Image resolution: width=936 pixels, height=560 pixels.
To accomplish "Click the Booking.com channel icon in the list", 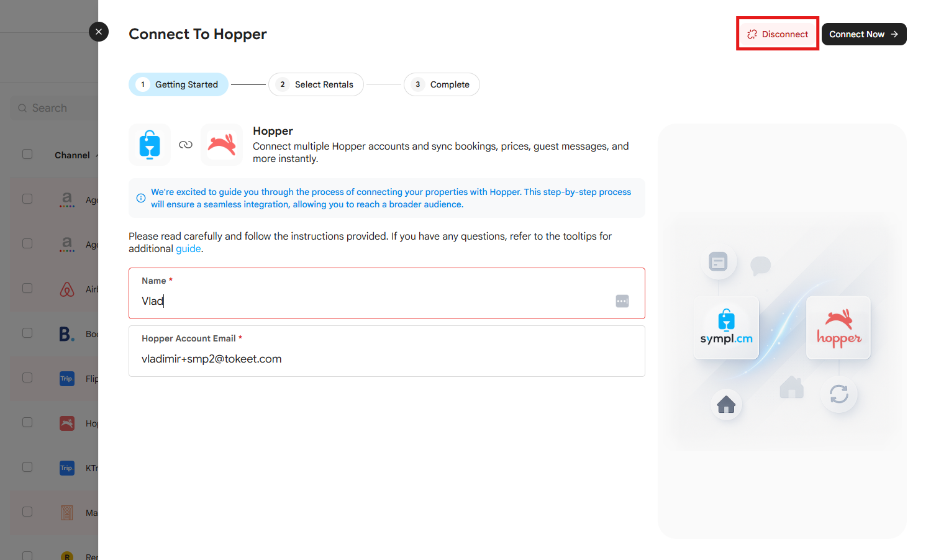I will coord(67,334).
